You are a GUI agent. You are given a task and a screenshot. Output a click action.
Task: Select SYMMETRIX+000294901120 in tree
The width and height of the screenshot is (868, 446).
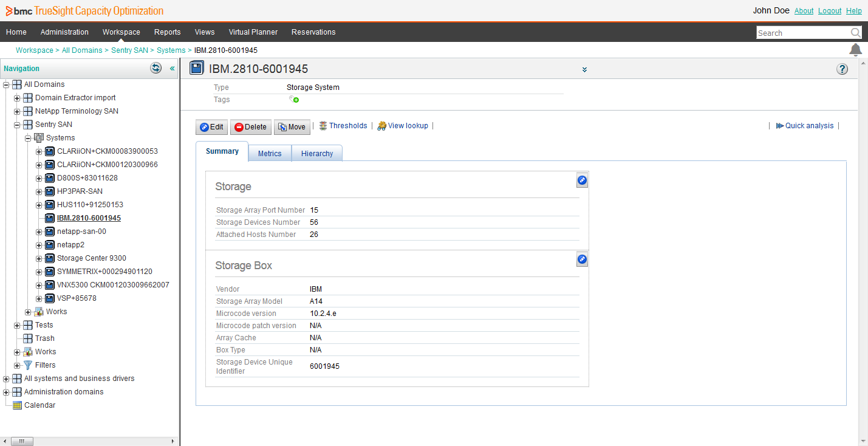(104, 272)
